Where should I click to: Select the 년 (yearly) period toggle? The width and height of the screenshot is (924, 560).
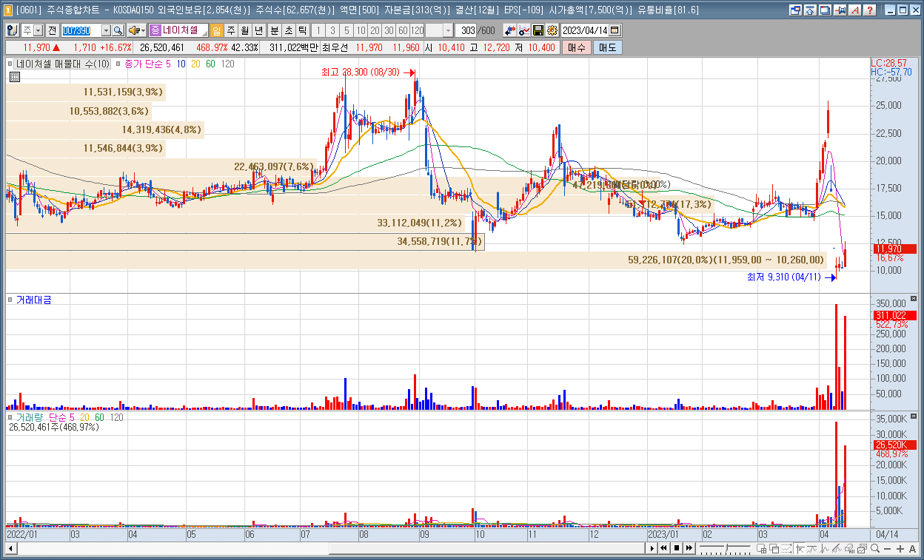point(258,30)
